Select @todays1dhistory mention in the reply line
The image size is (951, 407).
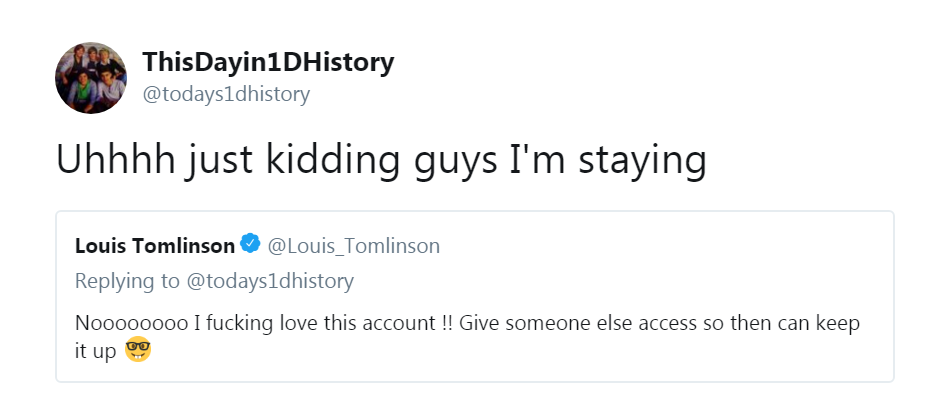(x=270, y=281)
